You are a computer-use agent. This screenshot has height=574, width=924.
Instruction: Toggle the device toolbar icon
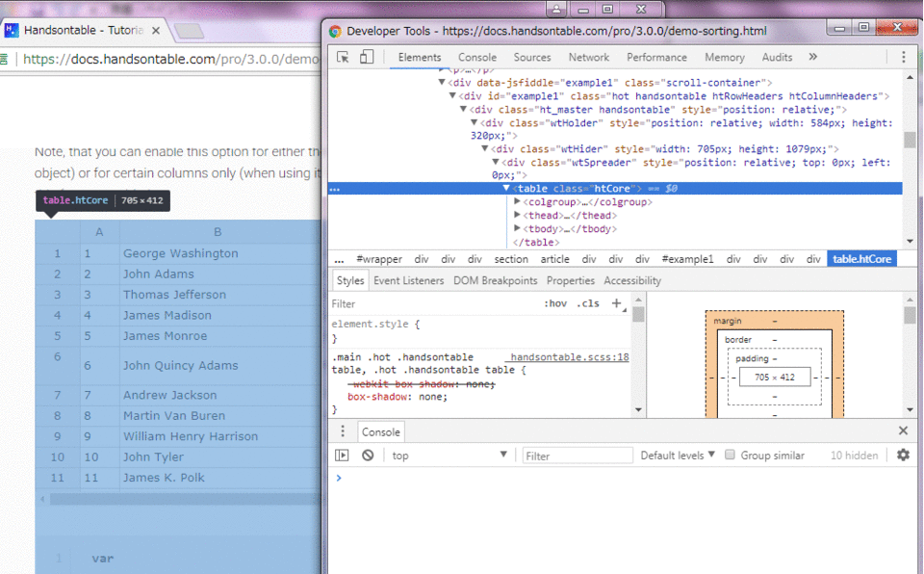pos(367,57)
